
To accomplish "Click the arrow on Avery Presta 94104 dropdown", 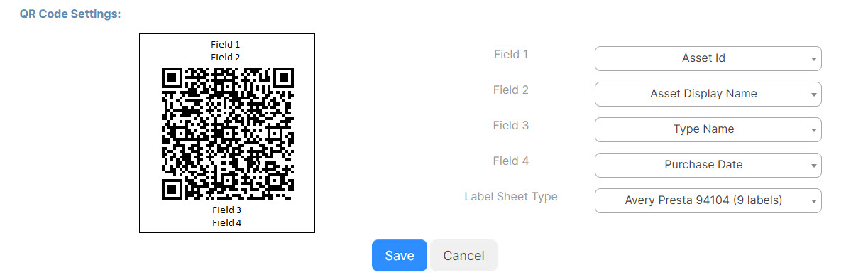I will click(813, 201).
